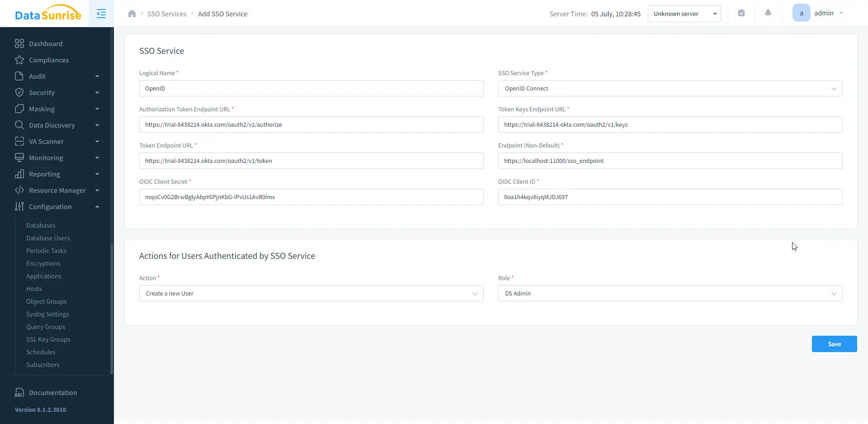Open the SSO Service Type dropdown
This screenshot has width=868, height=424.
pyautogui.click(x=670, y=89)
